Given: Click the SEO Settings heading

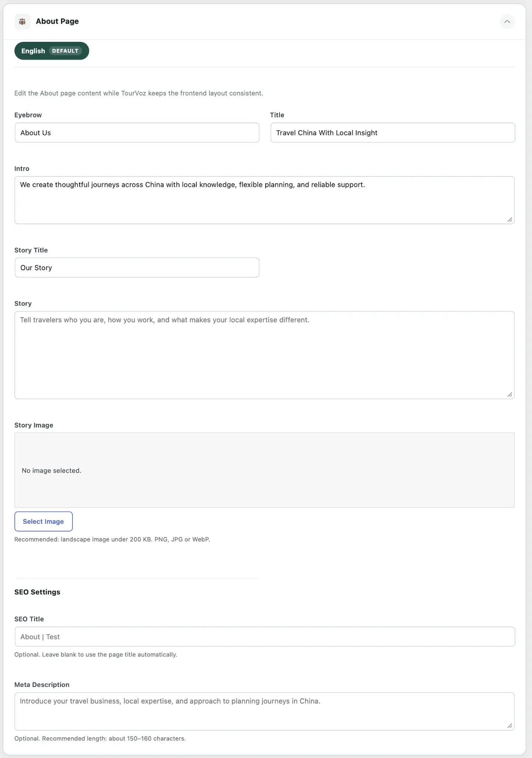Looking at the screenshot, I should click(x=37, y=592).
